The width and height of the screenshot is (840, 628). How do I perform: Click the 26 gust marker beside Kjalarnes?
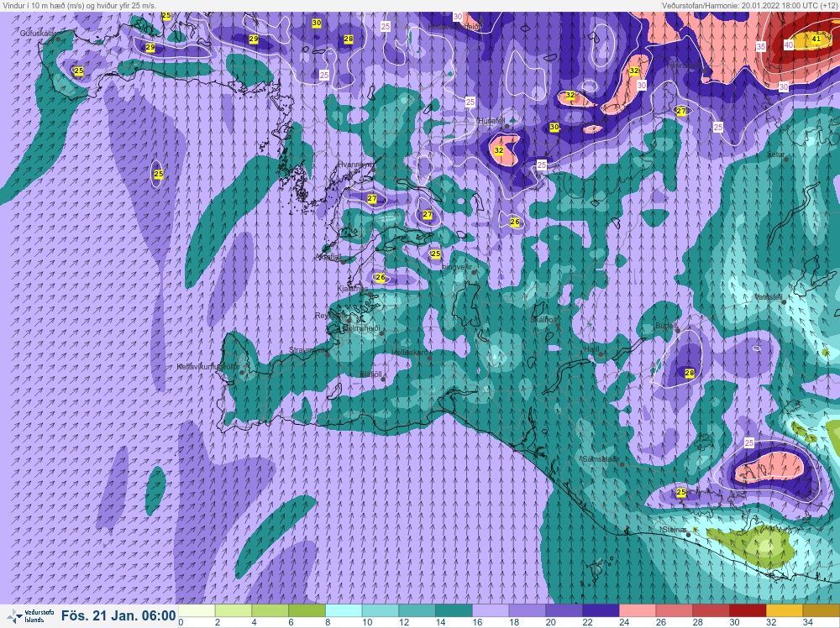coord(381,277)
